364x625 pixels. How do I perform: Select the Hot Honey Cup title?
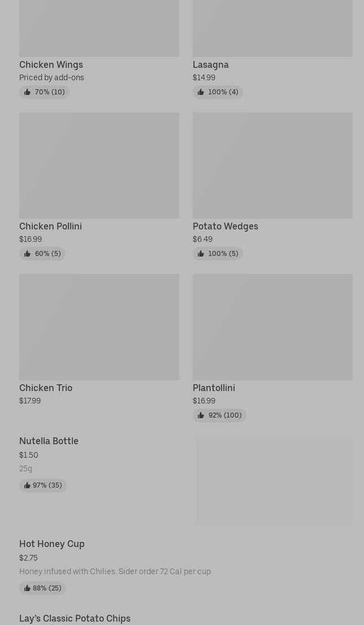point(52,544)
